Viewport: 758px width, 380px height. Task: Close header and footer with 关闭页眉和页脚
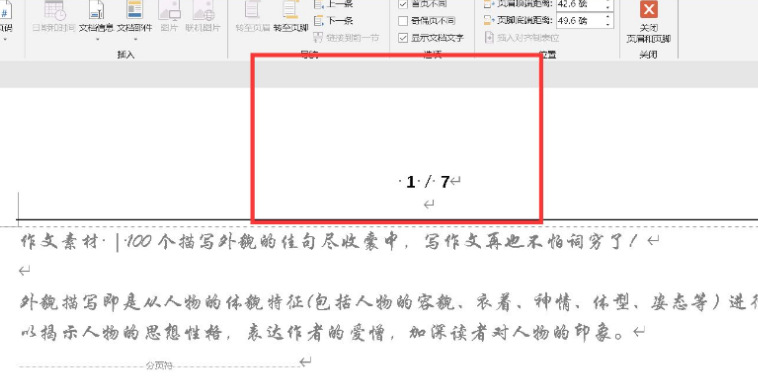coord(648,22)
